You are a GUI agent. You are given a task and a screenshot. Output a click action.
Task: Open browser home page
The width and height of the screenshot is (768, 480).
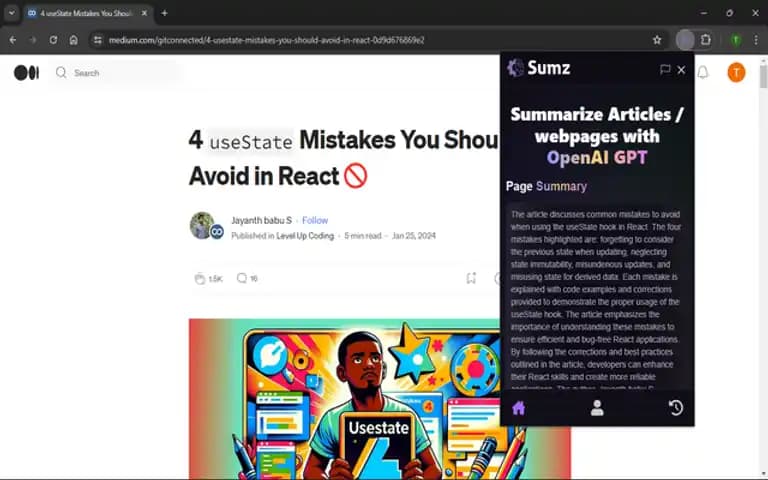coord(73,40)
